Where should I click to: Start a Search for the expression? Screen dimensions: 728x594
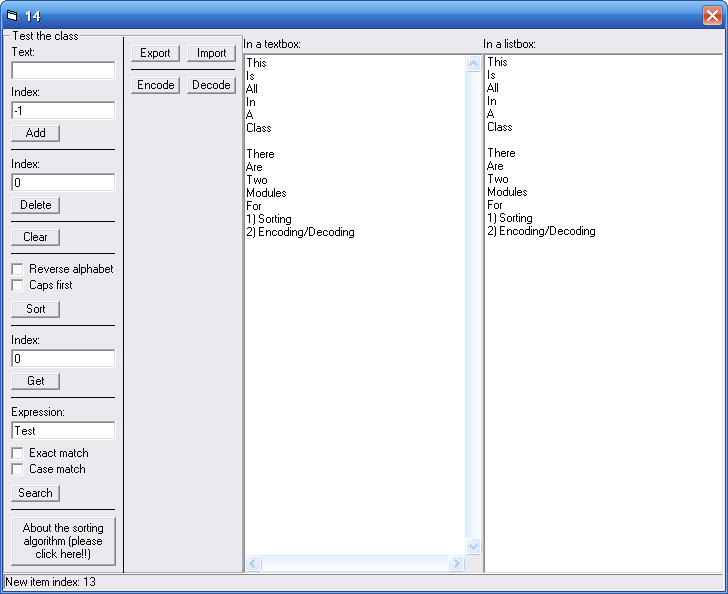pyautogui.click(x=36, y=493)
